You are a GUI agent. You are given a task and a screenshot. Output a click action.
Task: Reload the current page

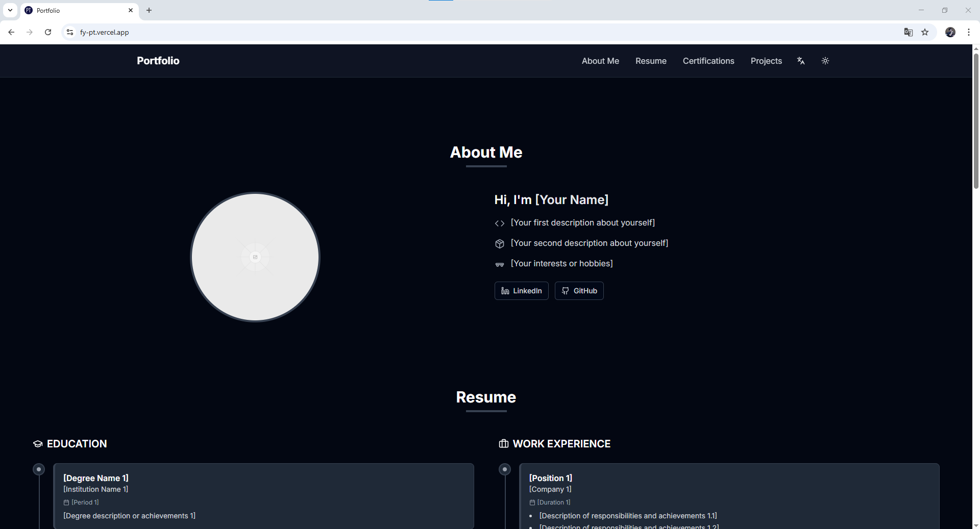(47, 32)
